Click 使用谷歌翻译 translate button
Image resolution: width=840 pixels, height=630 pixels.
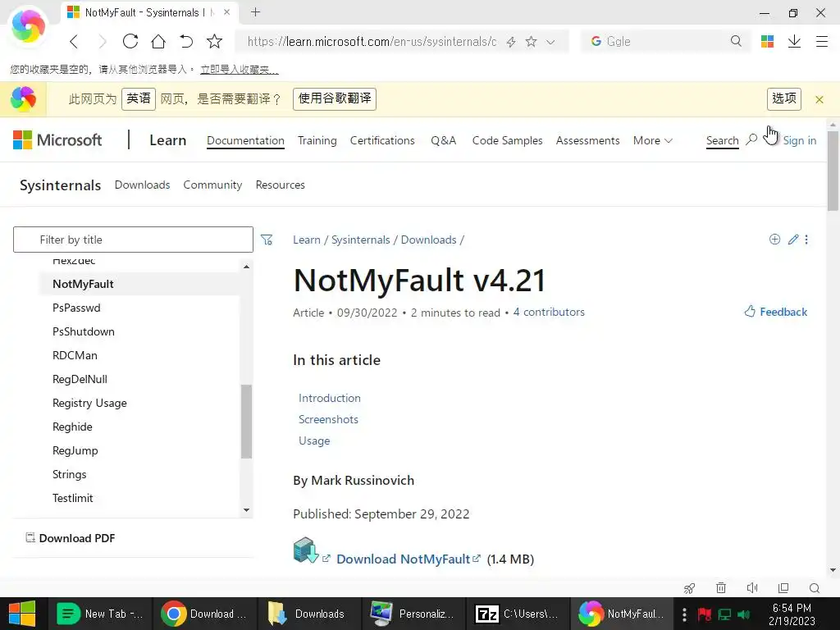click(x=335, y=99)
